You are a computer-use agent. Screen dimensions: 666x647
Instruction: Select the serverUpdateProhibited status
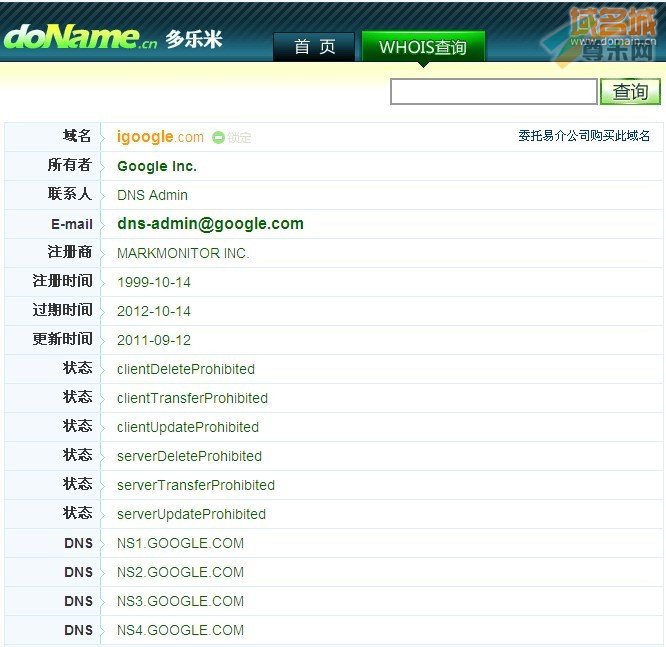click(192, 514)
